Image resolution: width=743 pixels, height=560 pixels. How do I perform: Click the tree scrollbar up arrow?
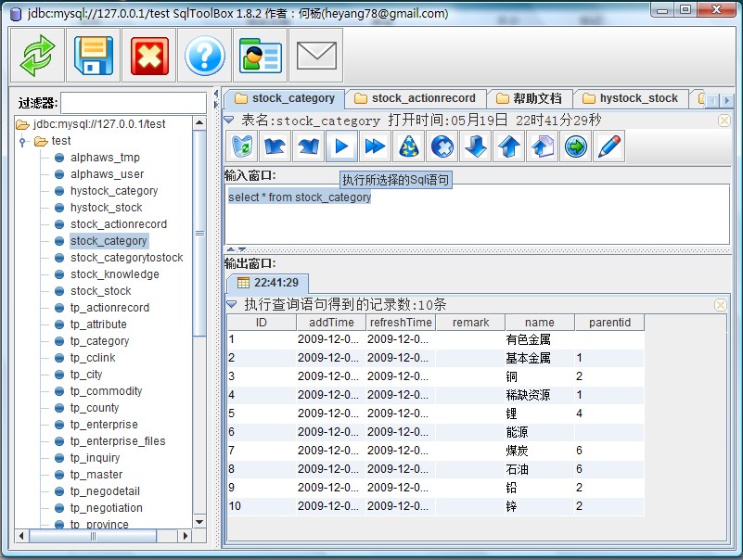click(x=199, y=122)
